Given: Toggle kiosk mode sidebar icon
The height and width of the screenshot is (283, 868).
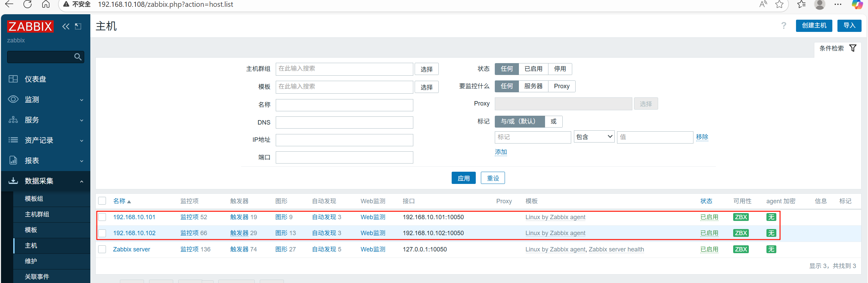Looking at the screenshot, I should click(x=78, y=26).
